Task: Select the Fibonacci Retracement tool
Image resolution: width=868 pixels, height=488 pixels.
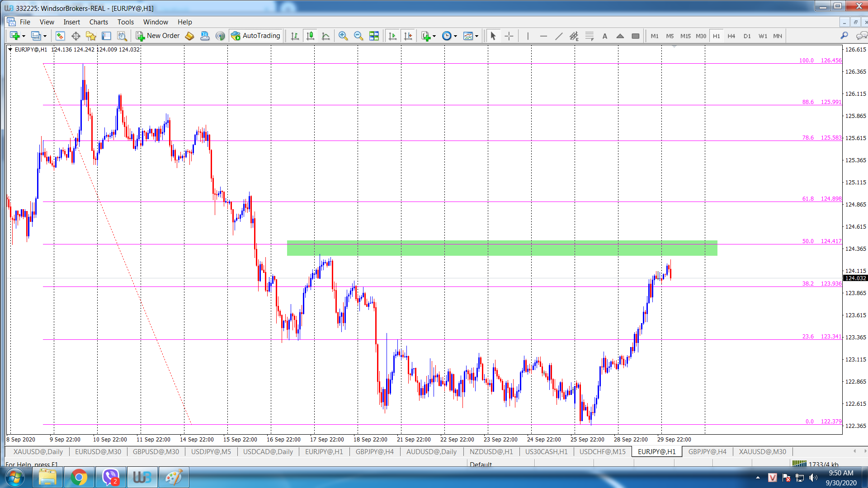Action: click(590, 36)
